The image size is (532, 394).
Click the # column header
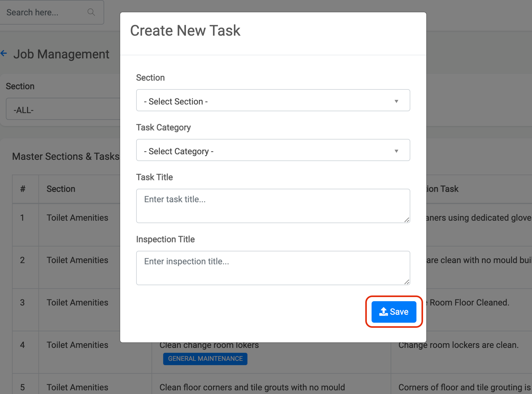point(23,189)
